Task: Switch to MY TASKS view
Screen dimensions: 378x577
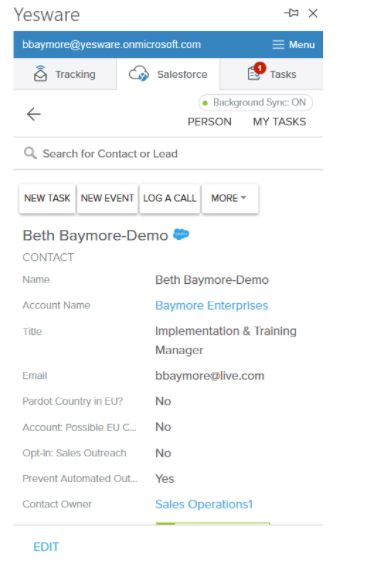Action: pos(279,122)
